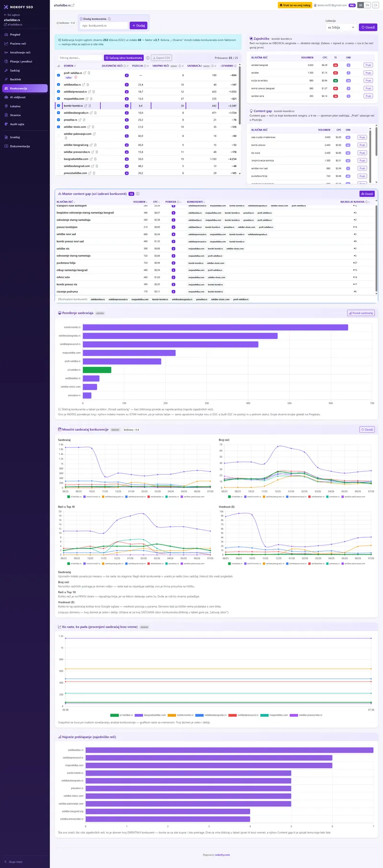The image size is (383, 868).
Task: Open external link icon for mojaselidba.com
Action: click(88, 99)
